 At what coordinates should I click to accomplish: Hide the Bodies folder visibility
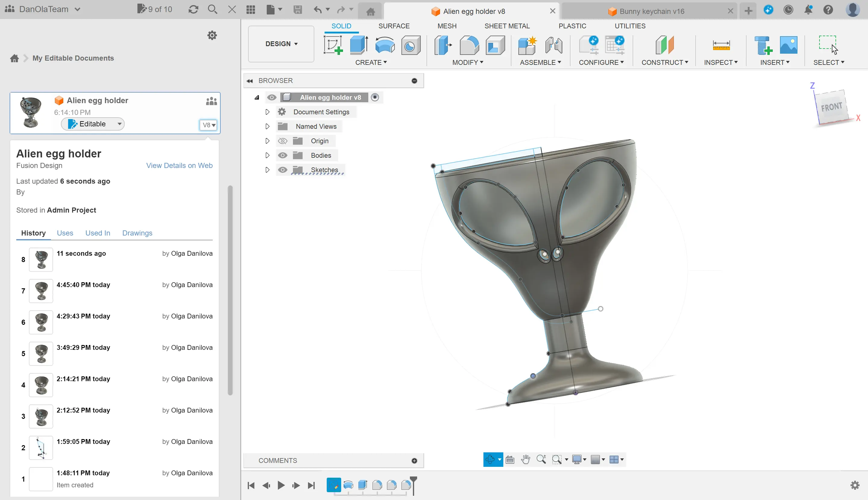(x=282, y=155)
